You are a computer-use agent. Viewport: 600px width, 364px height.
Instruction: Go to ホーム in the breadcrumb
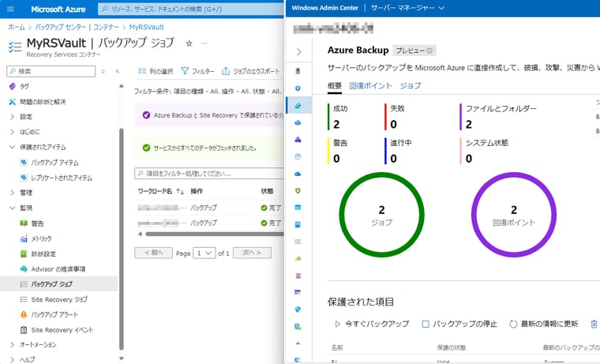(x=17, y=27)
